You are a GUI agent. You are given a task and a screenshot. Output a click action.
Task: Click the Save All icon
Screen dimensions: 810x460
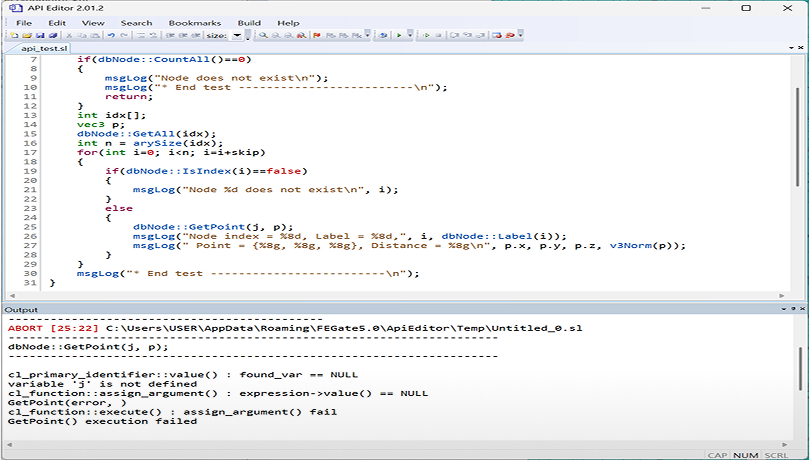coord(53,35)
